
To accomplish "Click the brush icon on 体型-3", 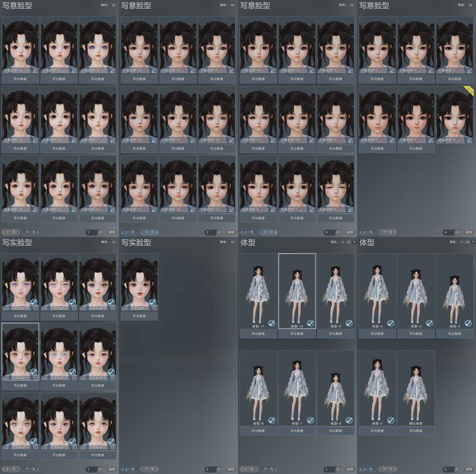I will pyautogui.click(x=468, y=323).
